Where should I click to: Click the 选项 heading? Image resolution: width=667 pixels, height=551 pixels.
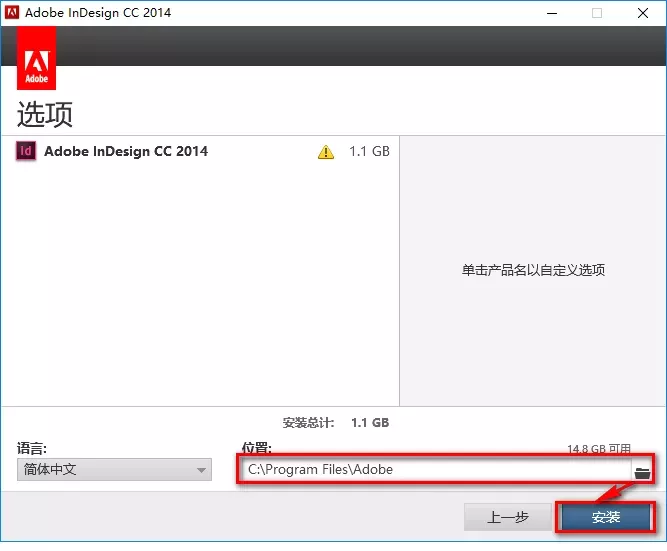[x=45, y=114]
